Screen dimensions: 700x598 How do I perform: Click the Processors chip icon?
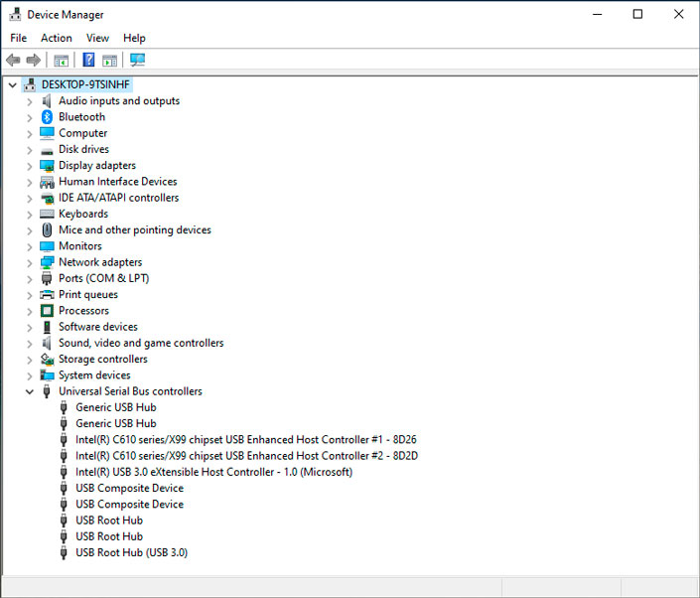[x=47, y=311]
